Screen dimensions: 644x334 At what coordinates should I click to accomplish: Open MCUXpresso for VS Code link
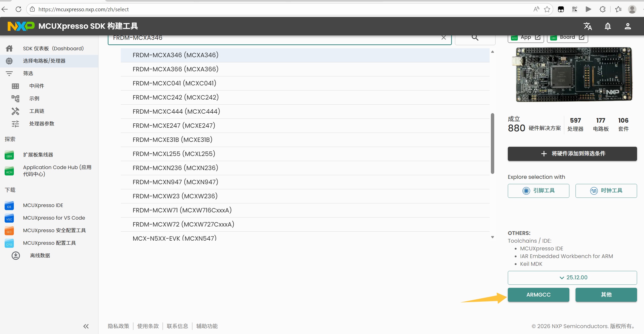[x=49, y=218]
